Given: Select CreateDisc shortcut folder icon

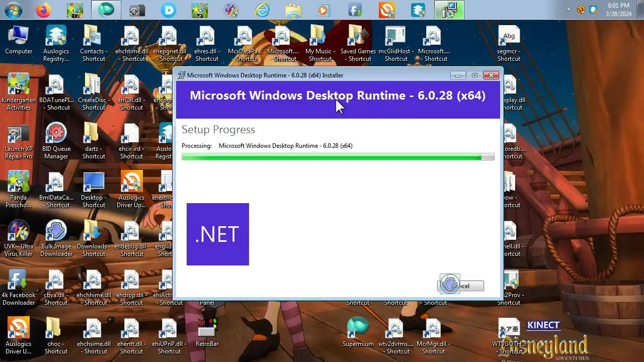Looking at the screenshot, I should tap(94, 92).
